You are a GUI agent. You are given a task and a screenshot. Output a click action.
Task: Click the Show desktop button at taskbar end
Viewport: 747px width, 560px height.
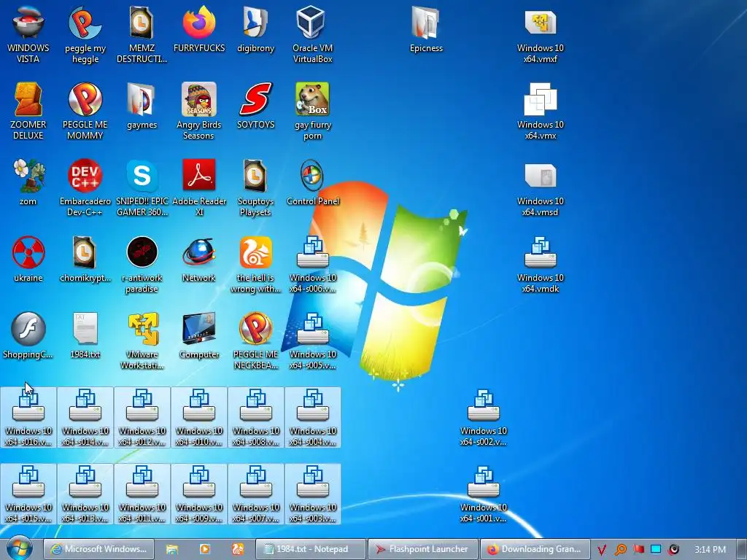(x=742, y=549)
